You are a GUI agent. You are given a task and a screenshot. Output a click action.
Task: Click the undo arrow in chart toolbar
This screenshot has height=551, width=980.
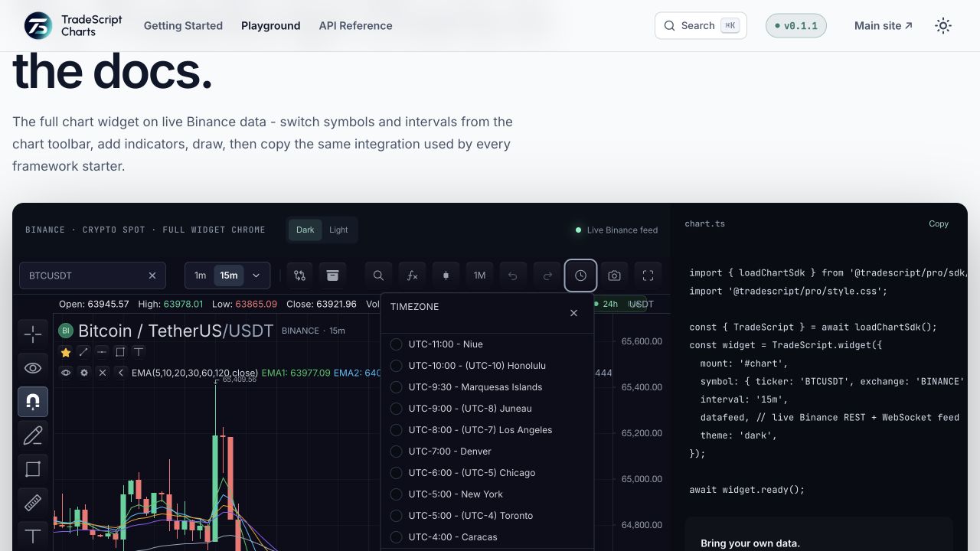[513, 275]
